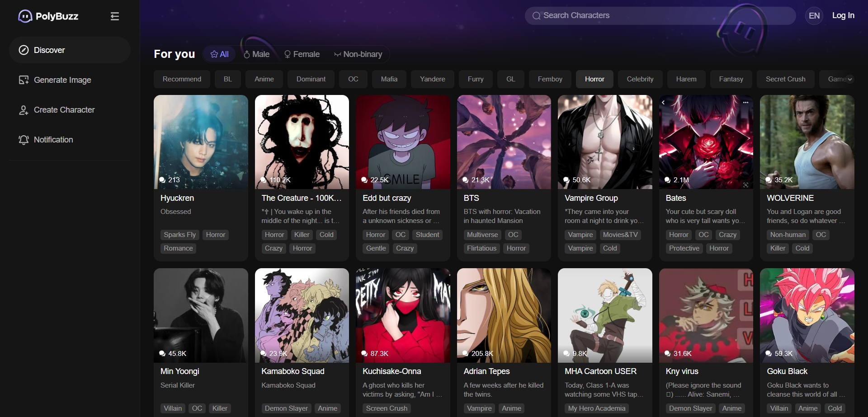The image size is (868, 417).
Task: Click the back arrow on Bates card
Action: point(663,103)
